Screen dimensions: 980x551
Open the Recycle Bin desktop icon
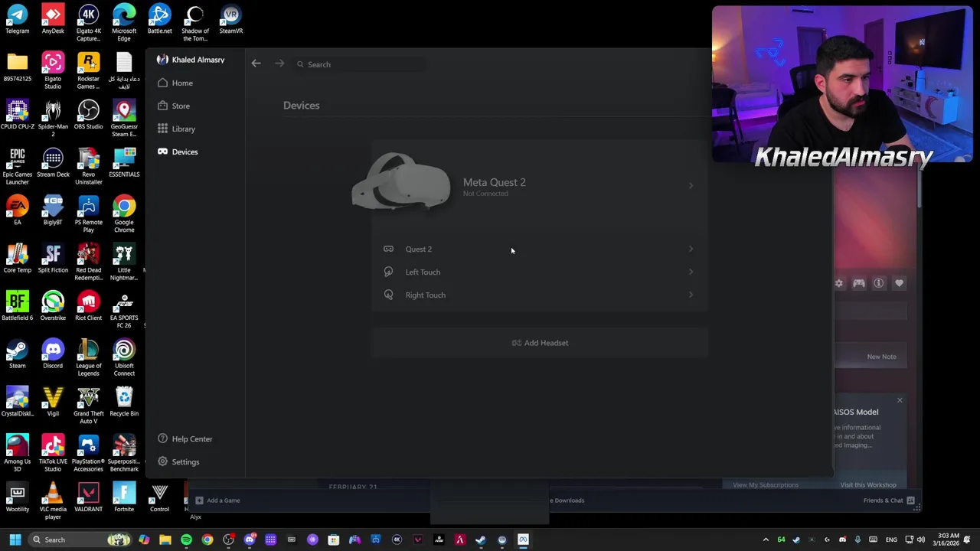point(124,403)
